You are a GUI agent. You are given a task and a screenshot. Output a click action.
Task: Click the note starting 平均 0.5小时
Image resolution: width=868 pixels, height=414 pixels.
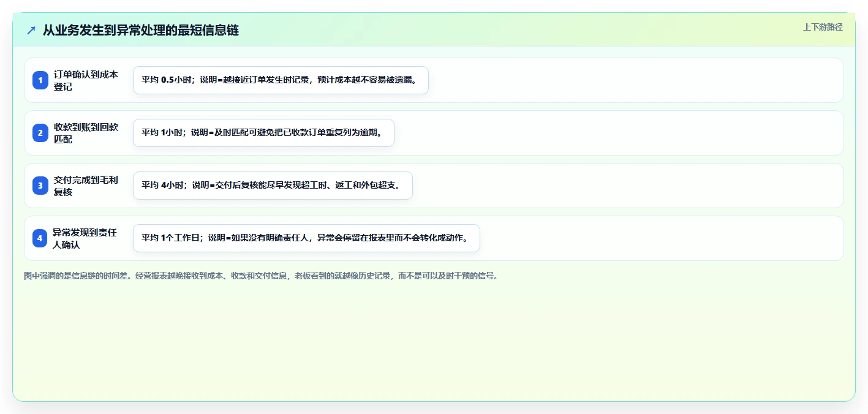(281, 80)
